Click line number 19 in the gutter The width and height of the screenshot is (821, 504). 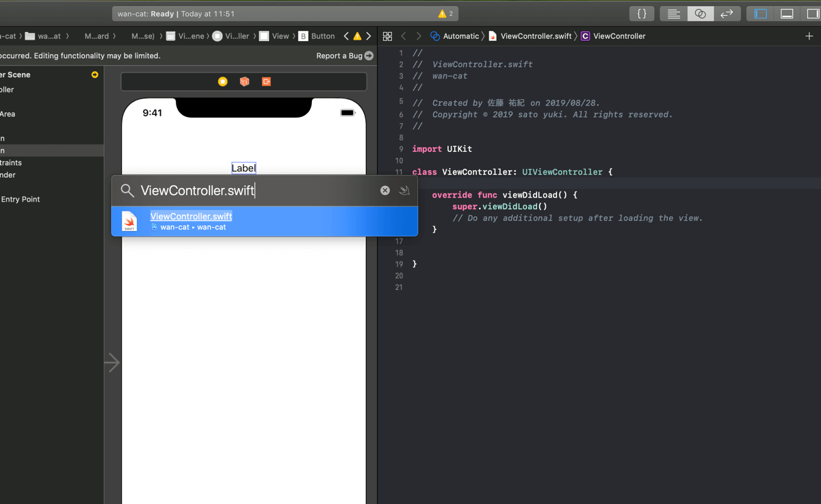coord(399,264)
